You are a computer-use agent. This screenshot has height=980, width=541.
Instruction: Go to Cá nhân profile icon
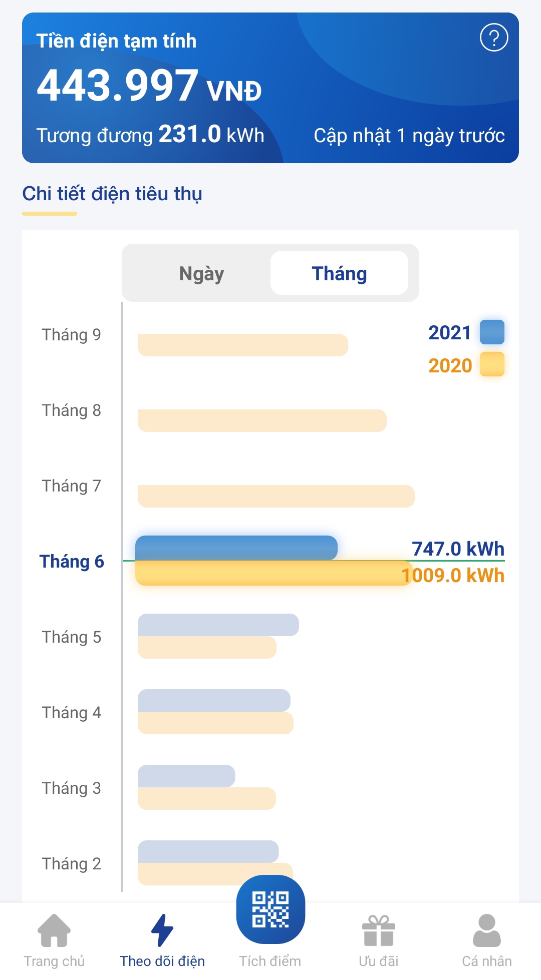487,930
